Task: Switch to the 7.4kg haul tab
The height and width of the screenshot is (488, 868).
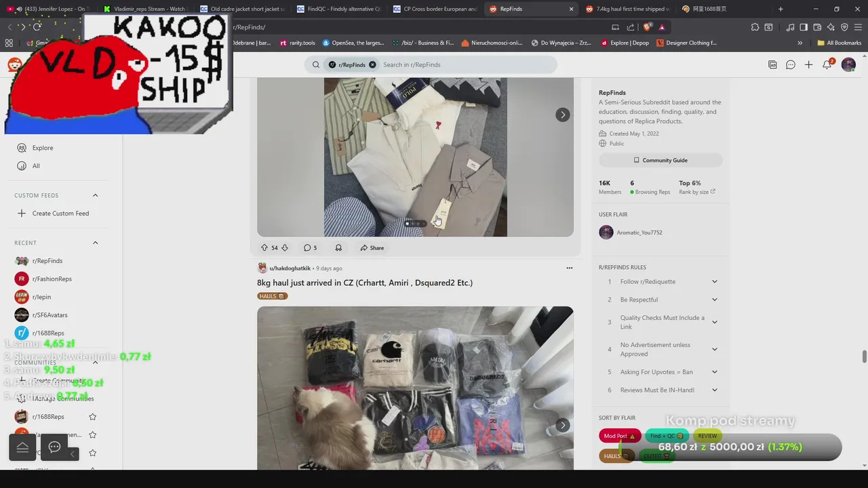Action: click(628, 9)
